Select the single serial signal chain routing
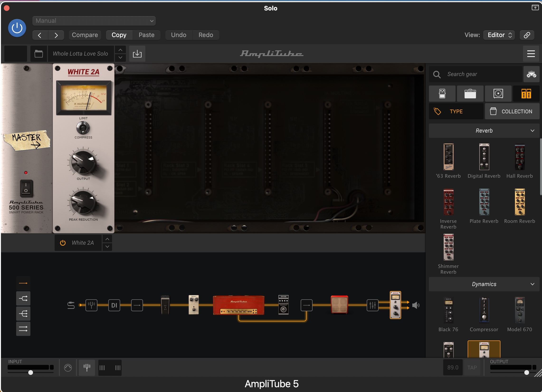 click(x=23, y=283)
